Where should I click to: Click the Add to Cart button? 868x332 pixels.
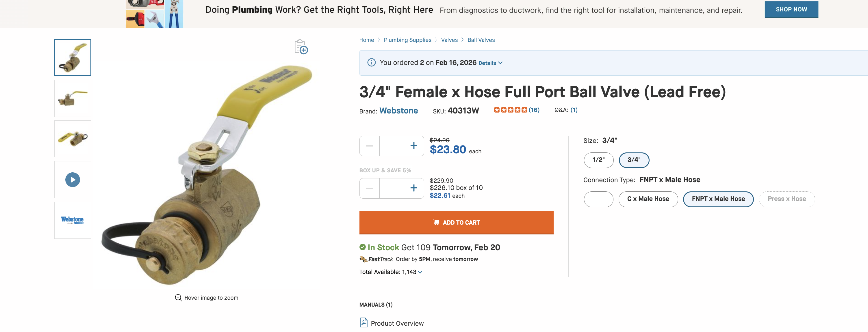(x=456, y=223)
